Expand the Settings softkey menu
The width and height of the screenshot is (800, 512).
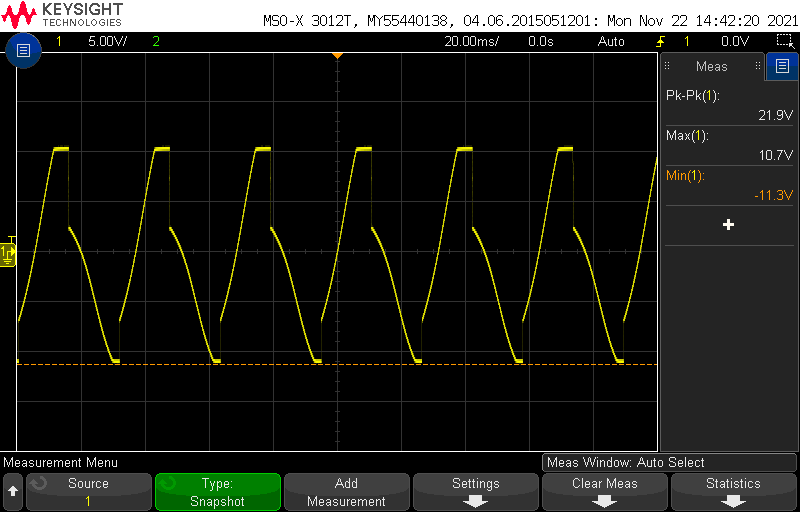click(x=475, y=491)
